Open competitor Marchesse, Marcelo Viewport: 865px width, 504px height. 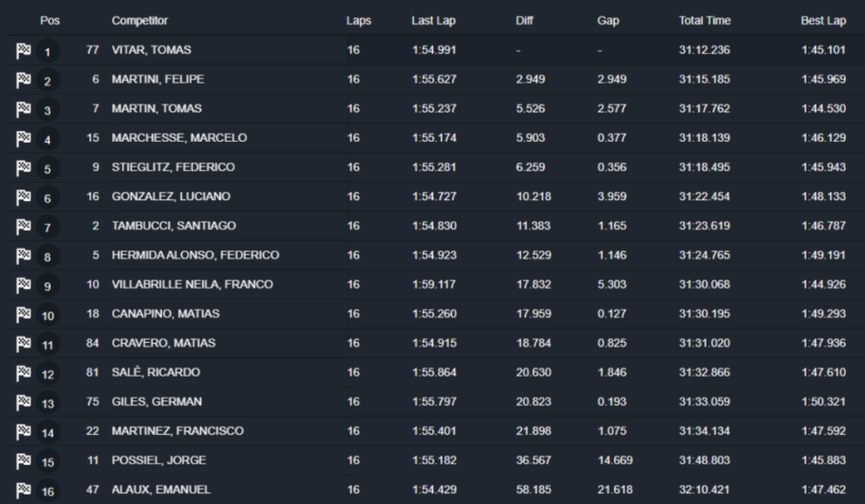click(177, 138)
